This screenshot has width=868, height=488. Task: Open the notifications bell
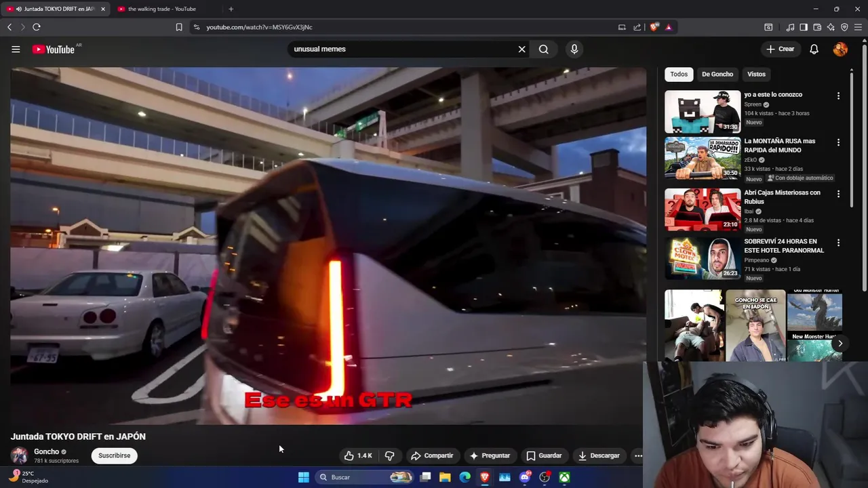(814, 49)
